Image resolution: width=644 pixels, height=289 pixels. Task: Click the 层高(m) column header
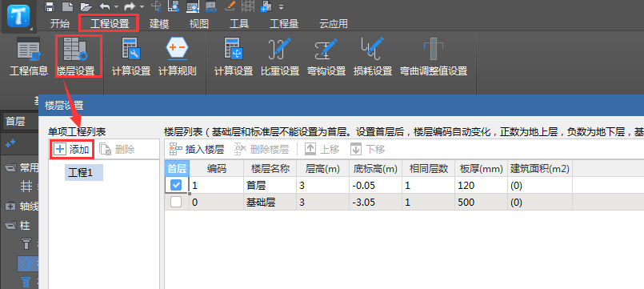[x=322, y=169]
